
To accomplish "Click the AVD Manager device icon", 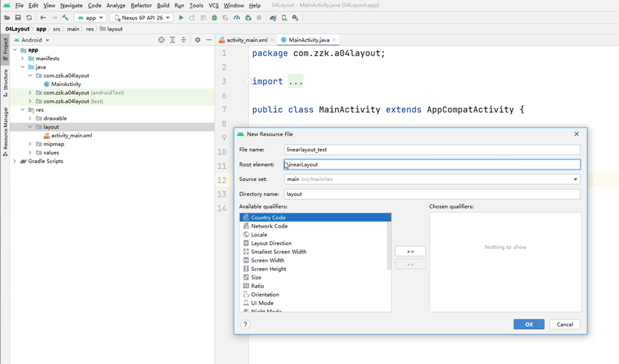I will [284, 18].
